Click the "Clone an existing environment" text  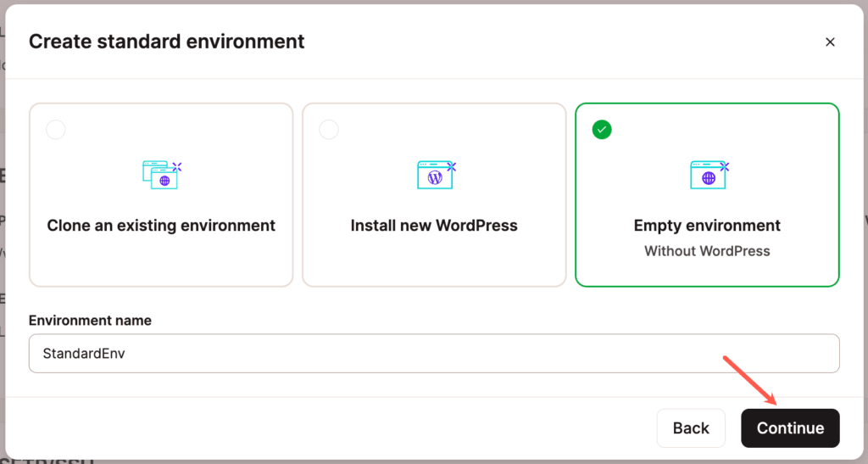click(x=161, y=226)
